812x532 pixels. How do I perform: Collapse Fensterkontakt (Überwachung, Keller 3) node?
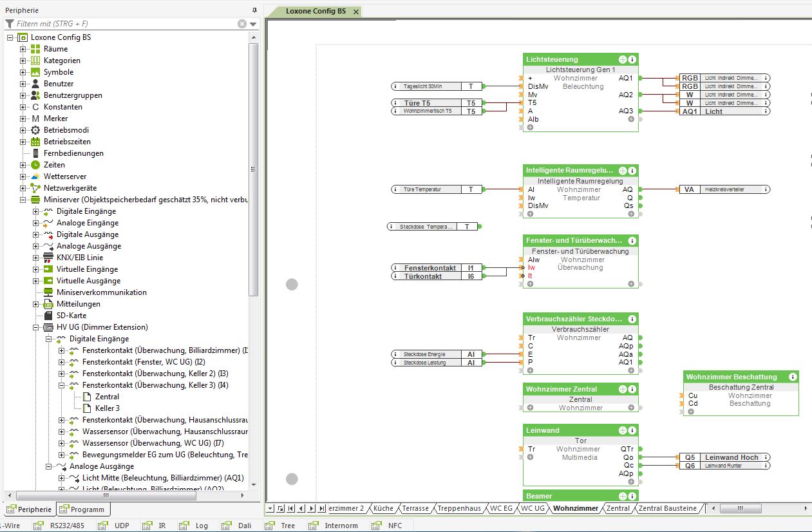pyautogui.click(x=61, y=385)
